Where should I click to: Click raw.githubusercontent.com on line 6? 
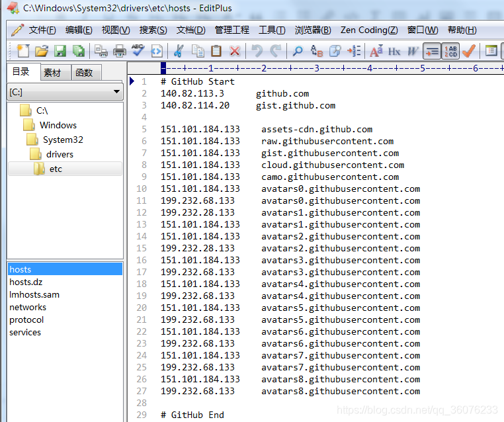(x=327, y=141)
